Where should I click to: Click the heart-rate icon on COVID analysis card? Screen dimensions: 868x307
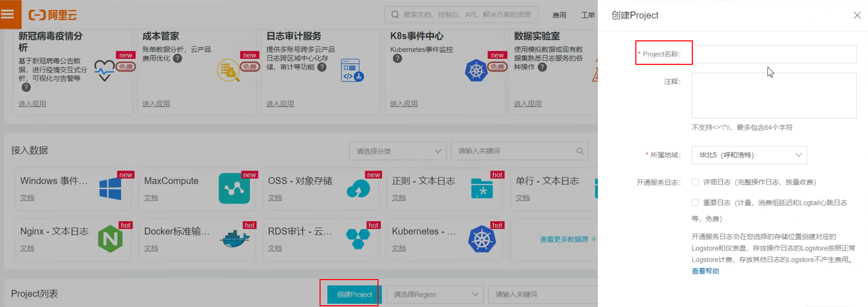pyautogui.click(x=104, y=70)
